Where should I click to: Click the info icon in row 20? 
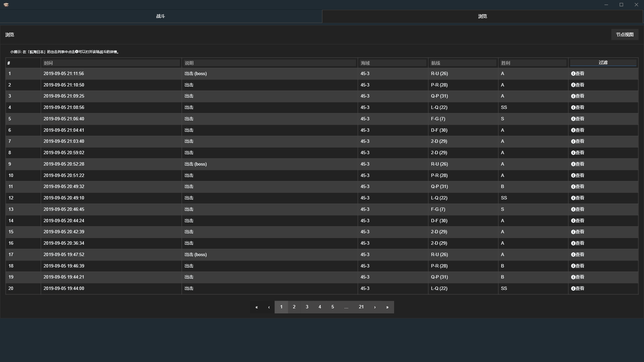point(573,289)
